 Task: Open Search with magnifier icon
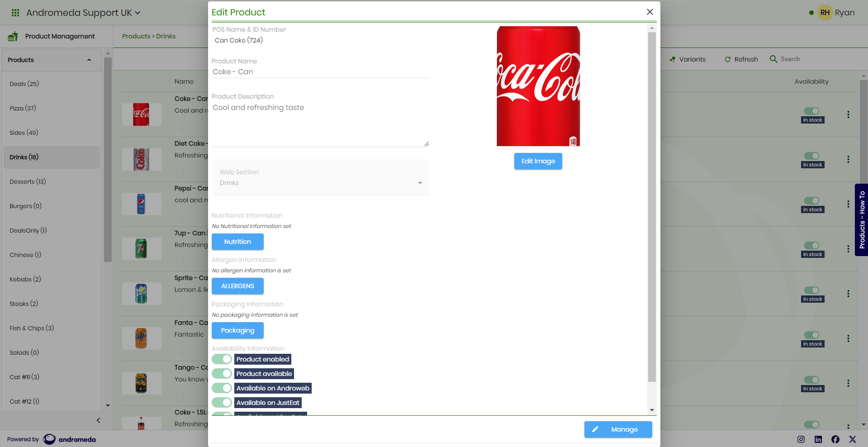coord(773,59)
